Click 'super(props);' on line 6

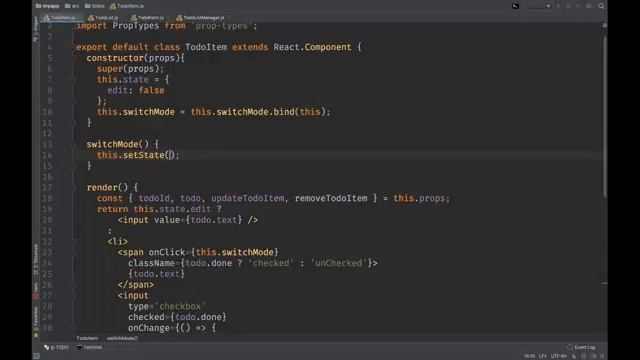point(131,69)
